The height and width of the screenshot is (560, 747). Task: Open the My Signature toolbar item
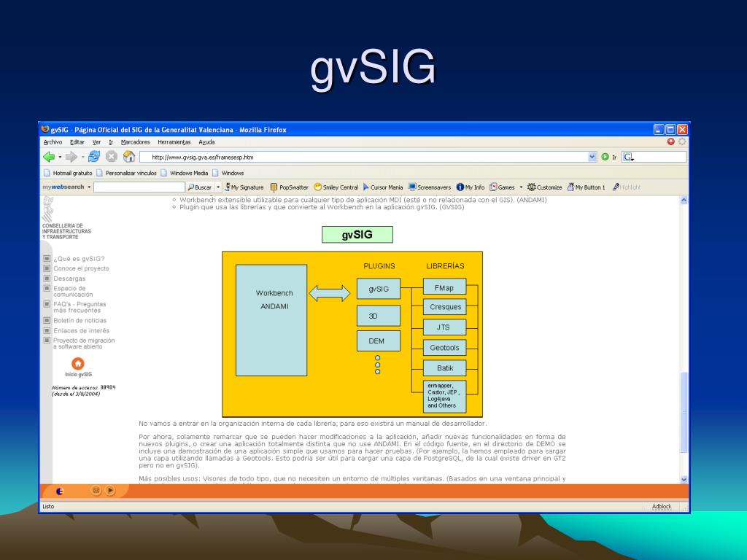(x=244, y=187)
